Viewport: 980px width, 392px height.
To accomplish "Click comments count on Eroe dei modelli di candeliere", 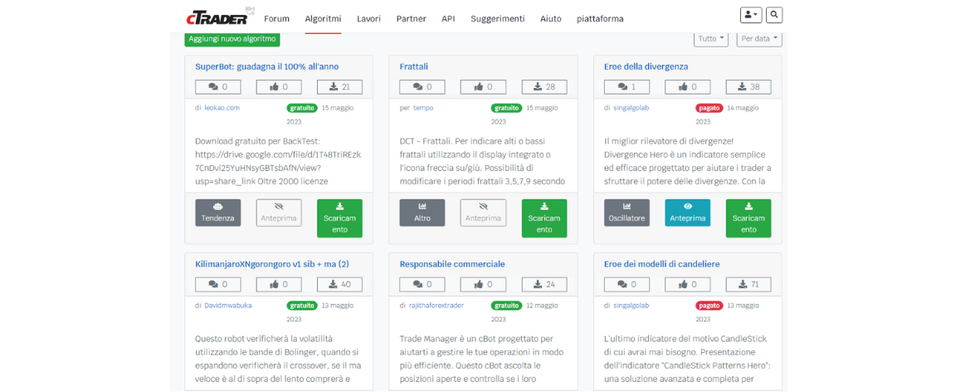I will pyautogui.click(x=627, y=285).
